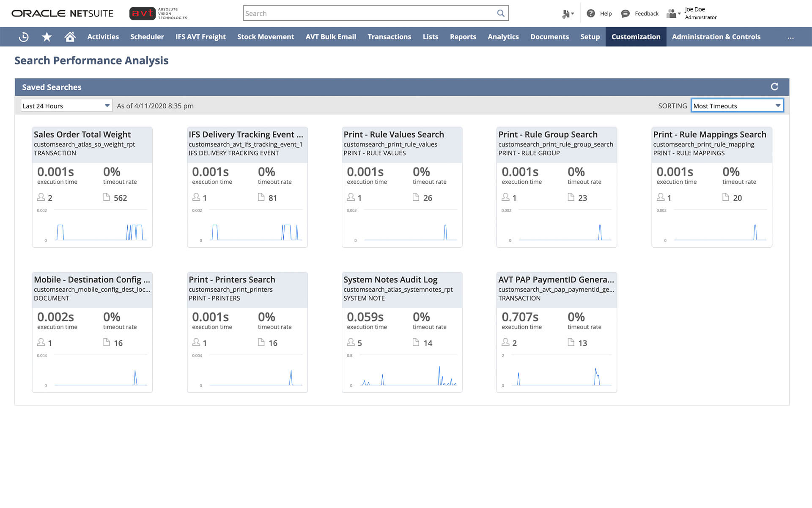Open the Create New menu icon
The width and height of the screenshot is (812, 508).
tap(567, 14)
